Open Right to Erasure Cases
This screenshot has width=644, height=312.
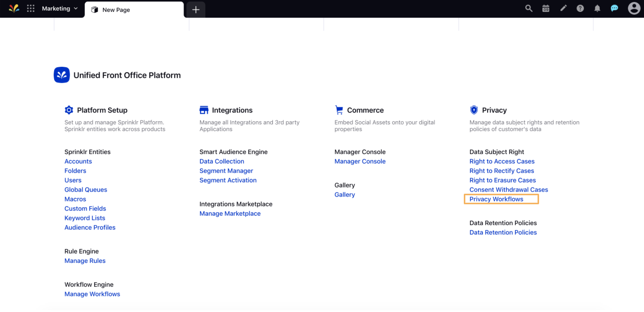click(x=502, y=180)
